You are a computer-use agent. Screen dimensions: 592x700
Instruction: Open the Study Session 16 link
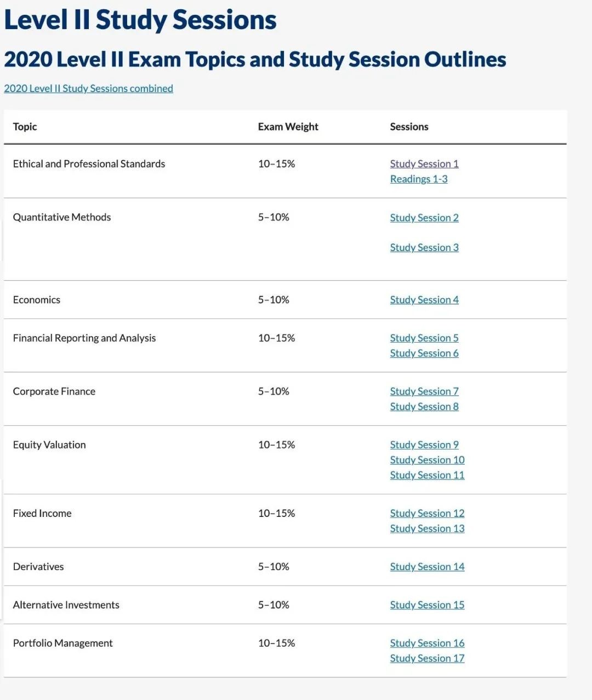click(x=427, y=643)
